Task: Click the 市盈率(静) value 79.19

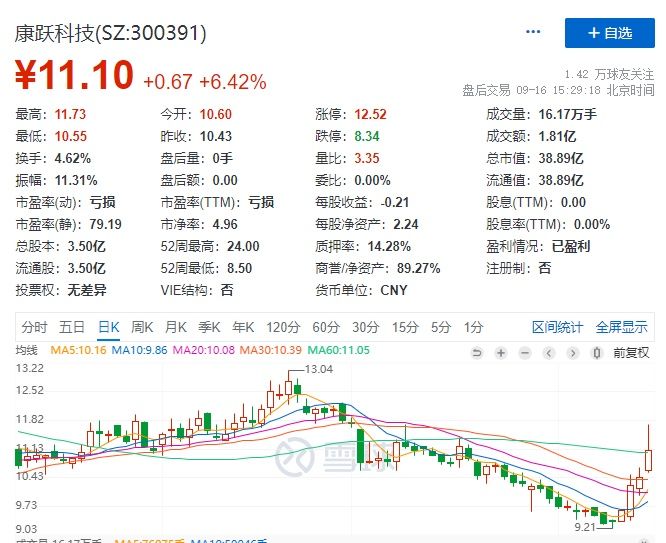Action: click(x=105, y=224)
